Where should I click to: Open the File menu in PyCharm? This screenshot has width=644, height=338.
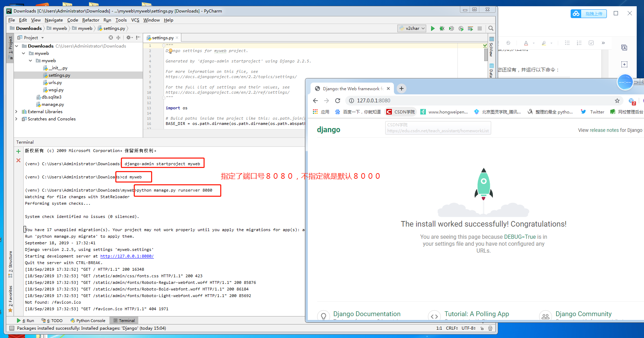pos(11,20)
